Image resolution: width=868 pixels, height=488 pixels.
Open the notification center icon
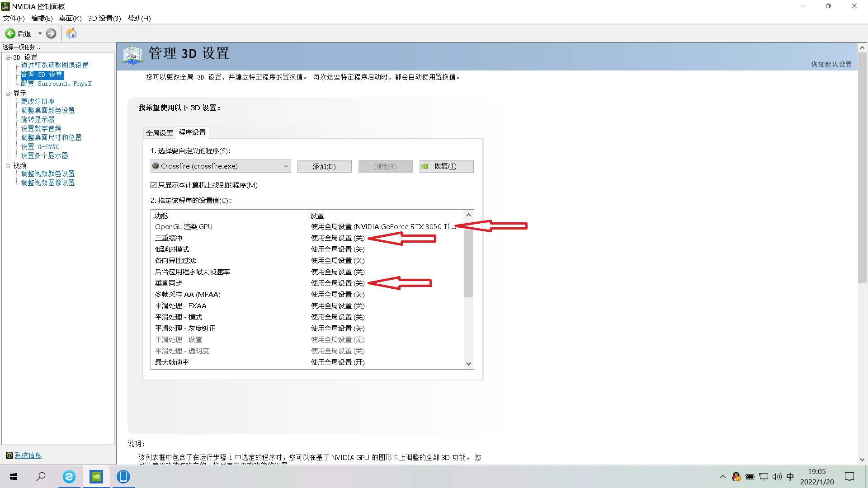849,477
